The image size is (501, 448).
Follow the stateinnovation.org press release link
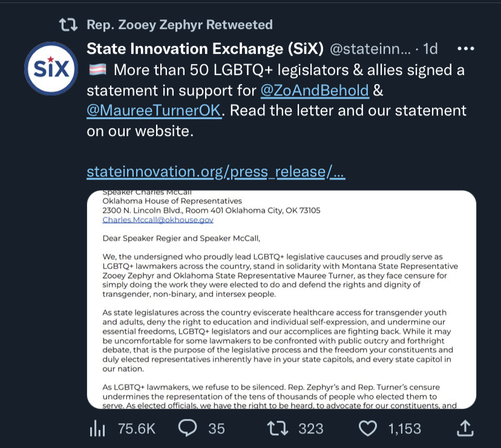click(x=215, y=172)
